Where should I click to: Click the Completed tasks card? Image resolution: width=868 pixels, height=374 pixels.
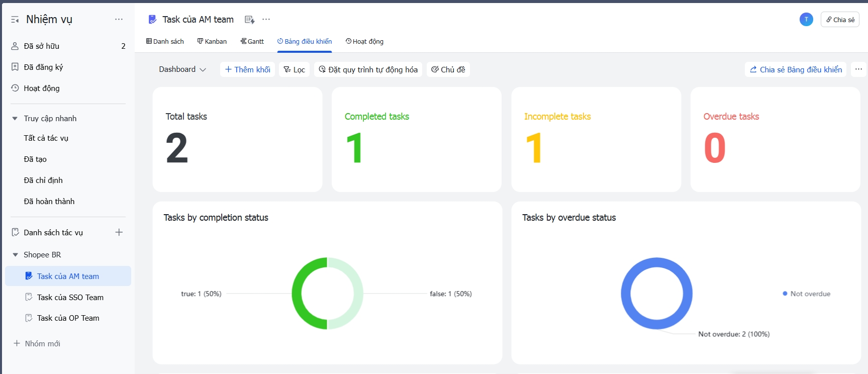pyautogui.click(x=417, y=139)
